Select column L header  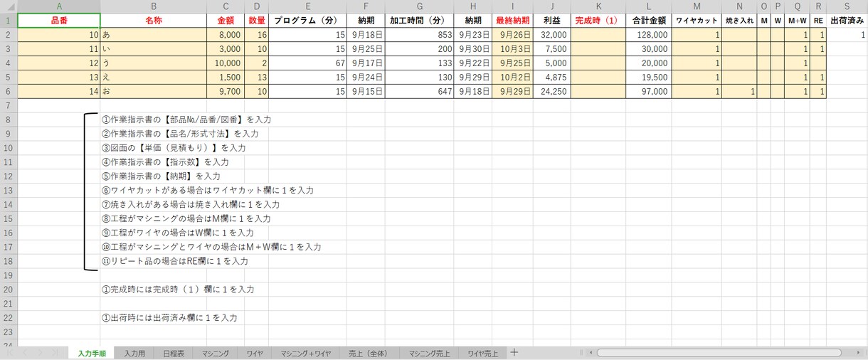click(647, 6)
